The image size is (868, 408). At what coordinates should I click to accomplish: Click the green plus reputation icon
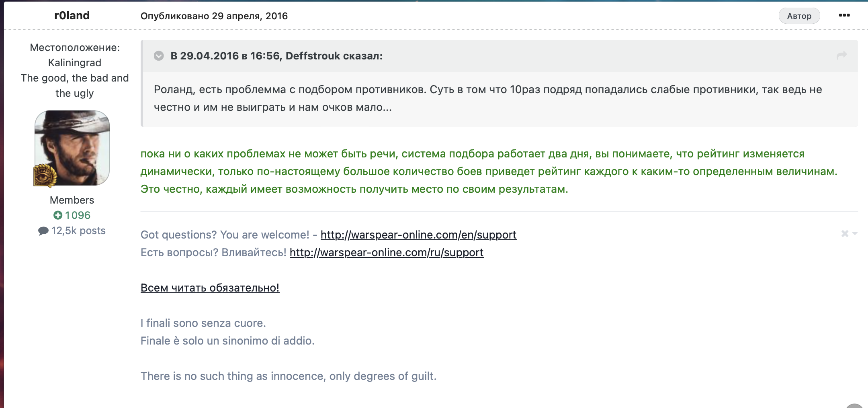[x=58, y=215]
